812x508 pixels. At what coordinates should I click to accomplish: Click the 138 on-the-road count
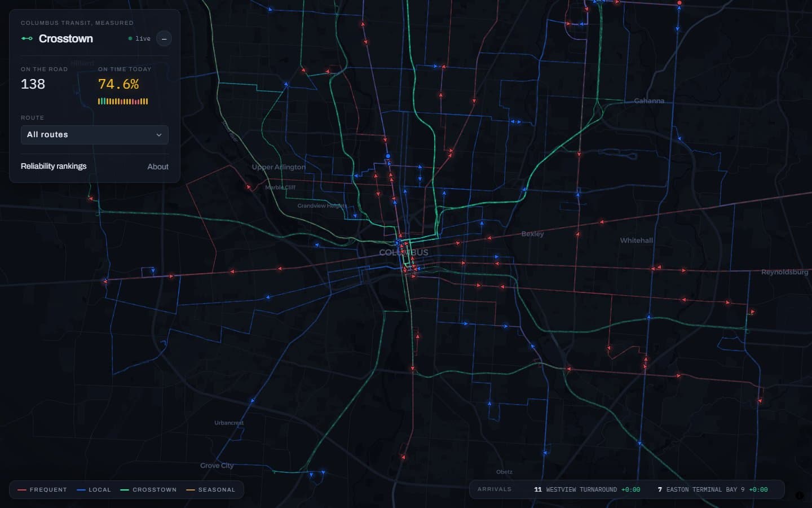click(33, 84)
